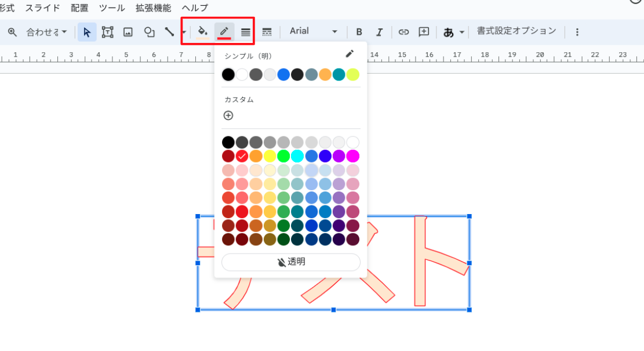Viewport: 644px width, 351px height.
Task: Open the three-dot more options menu
Action: (x=577, y=32)
